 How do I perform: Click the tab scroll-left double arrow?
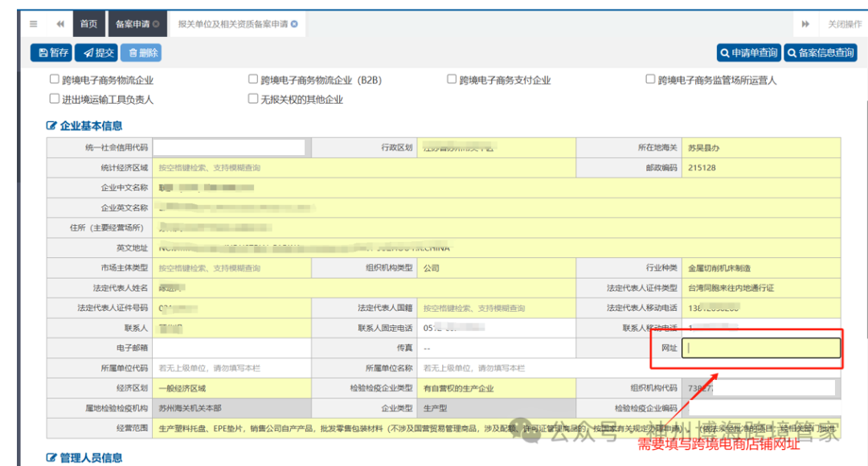click(x=60, y=24)
